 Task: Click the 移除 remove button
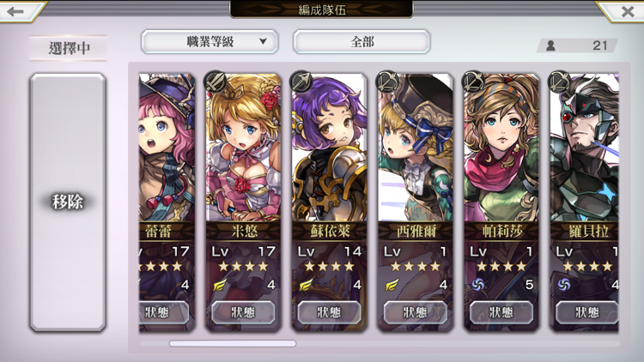[68, 202]
